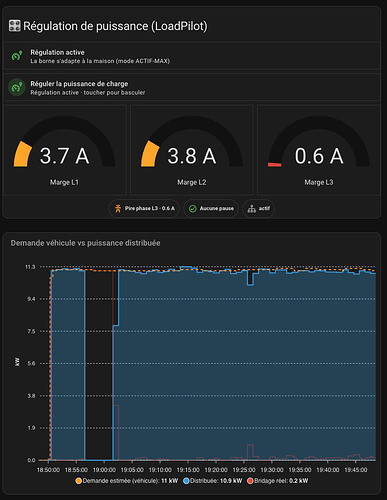This screenshot has height=500, width=387.
Task: Click the 0.0 y-axis label
Action: 31,460
